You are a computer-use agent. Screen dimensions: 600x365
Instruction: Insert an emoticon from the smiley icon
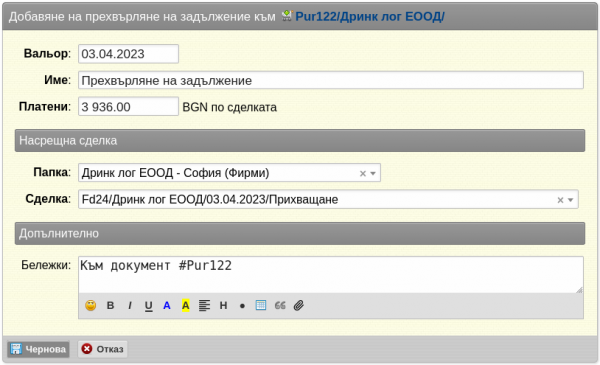tap(91, 305)
